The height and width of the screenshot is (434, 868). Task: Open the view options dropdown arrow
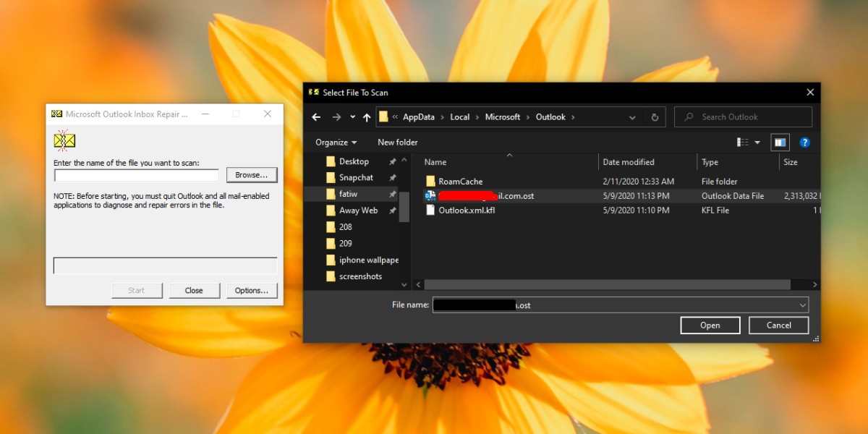pyautogui.click(x=757, y=142)
